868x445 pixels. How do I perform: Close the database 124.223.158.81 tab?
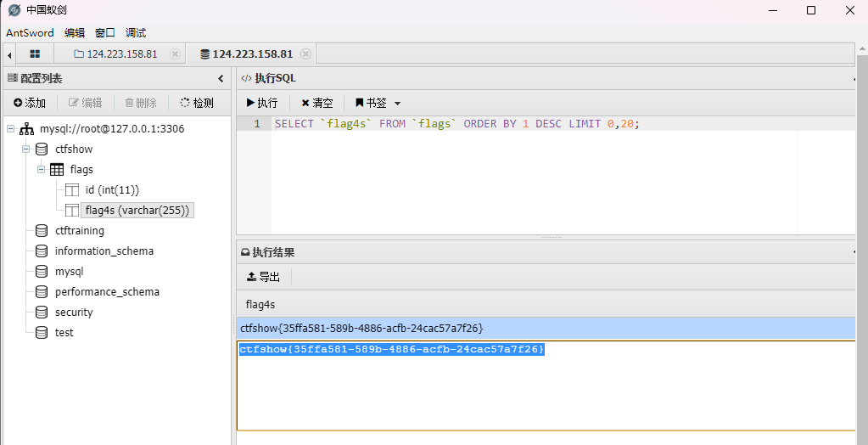point(305,54)
